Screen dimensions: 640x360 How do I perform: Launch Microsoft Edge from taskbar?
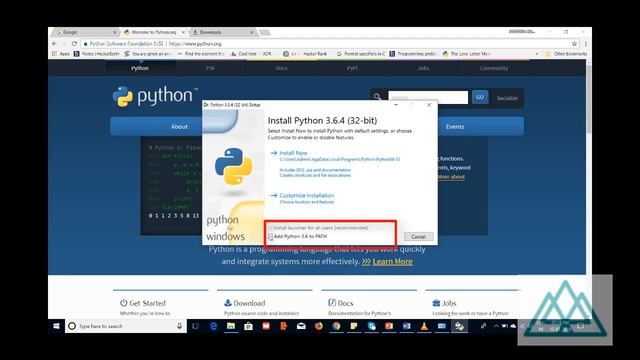pos(213,326)
